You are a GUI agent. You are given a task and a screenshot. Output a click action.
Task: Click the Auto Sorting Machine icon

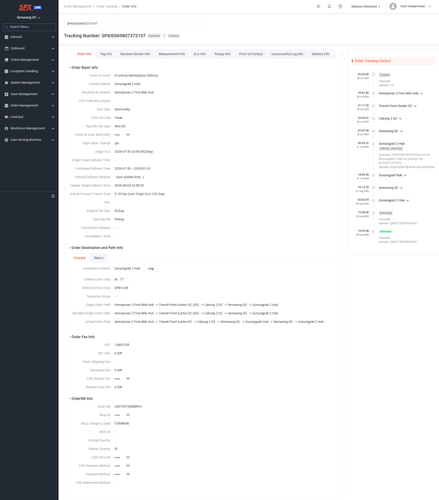coord(6,140)
